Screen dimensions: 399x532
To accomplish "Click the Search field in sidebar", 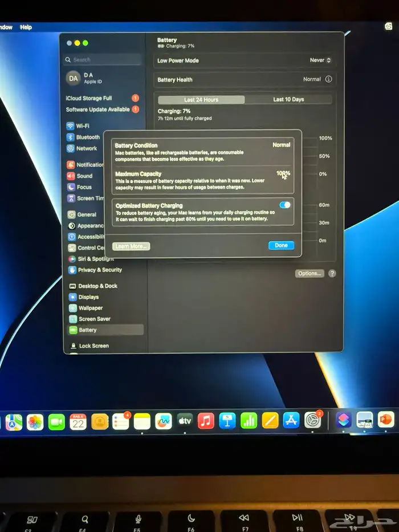I will [103, 59].
